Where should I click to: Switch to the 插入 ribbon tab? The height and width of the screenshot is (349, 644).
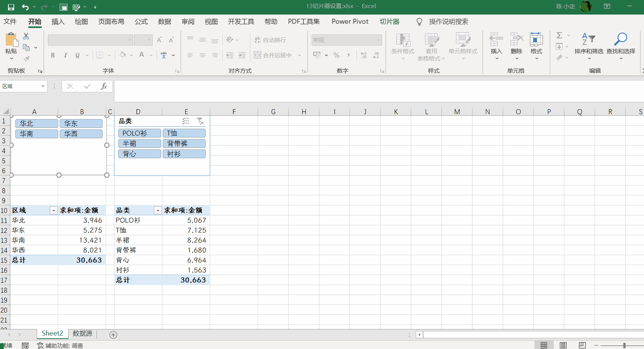[58, 21]
